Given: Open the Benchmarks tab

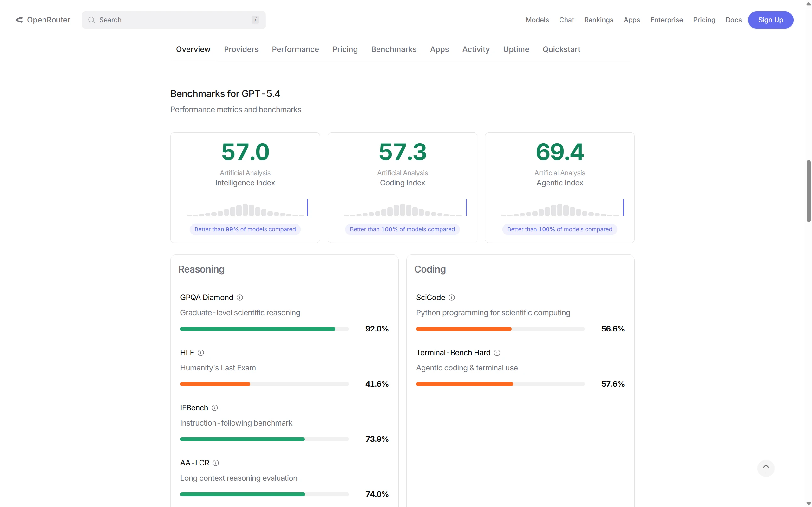Looking at the screenshot, I should pos(394,49).
